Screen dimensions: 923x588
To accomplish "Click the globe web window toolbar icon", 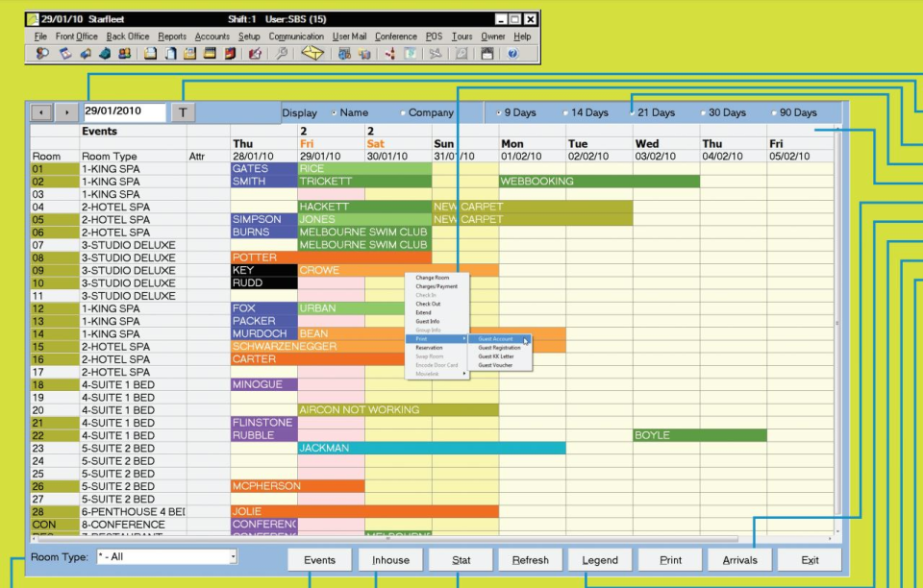I will [x=344, y=54].
